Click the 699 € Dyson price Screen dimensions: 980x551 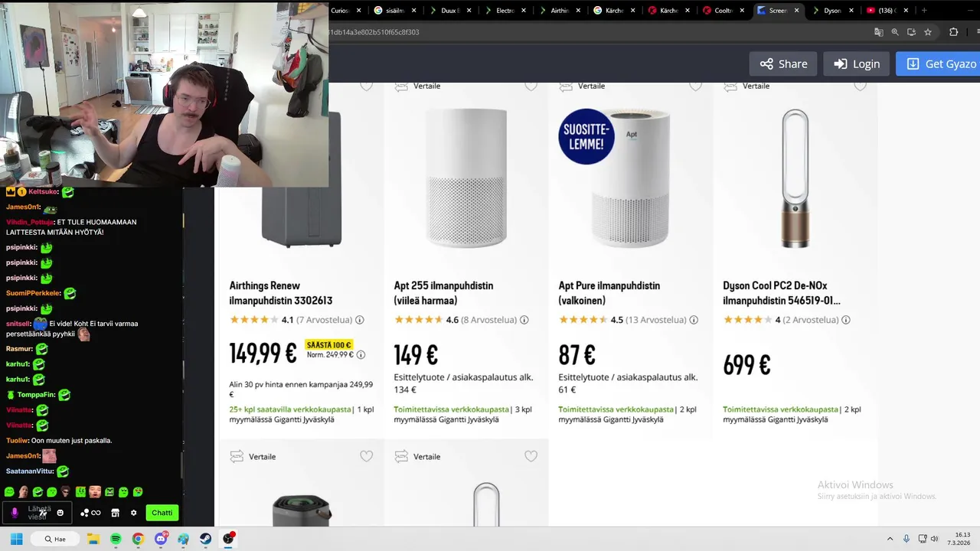746,365
